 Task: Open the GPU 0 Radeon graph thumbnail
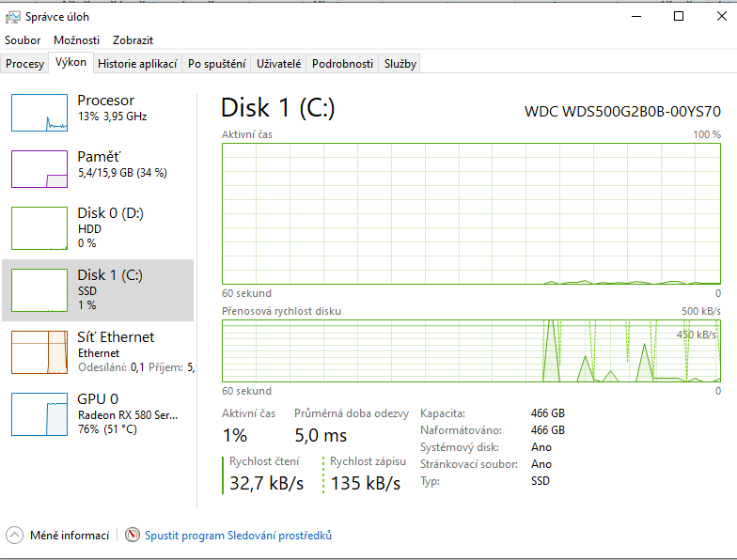click(39, 414)
